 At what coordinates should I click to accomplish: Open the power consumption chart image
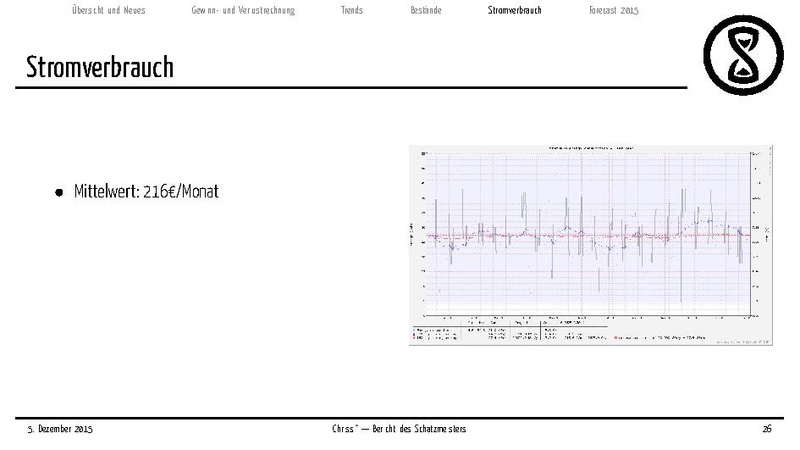point(590,245)
